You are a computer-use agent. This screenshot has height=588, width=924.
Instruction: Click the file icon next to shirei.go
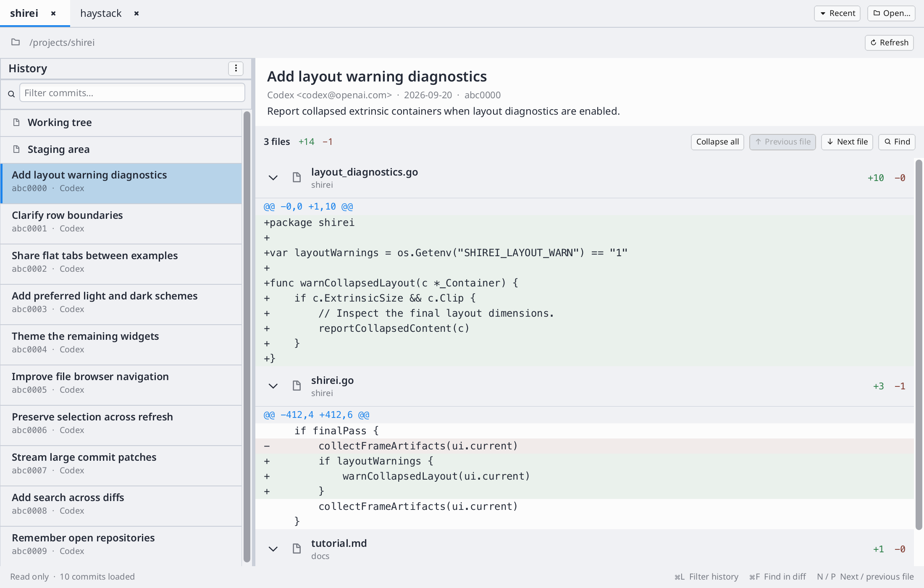297,386
